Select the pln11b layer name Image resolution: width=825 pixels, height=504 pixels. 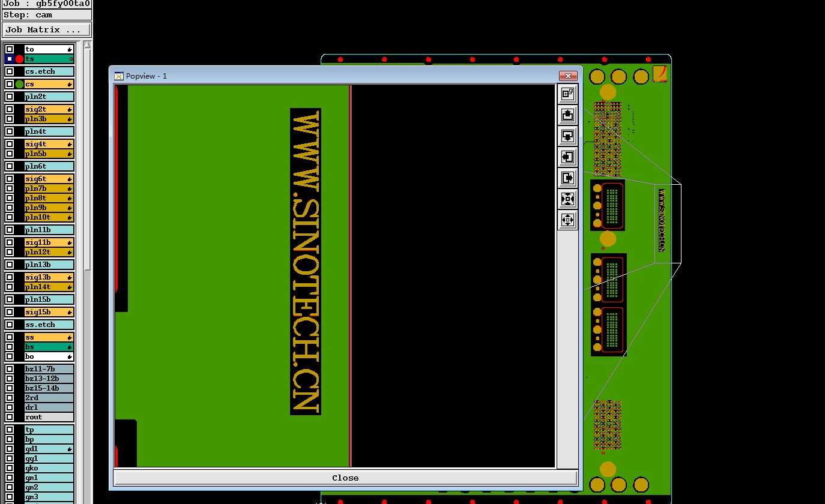click(x=49, y=230)
